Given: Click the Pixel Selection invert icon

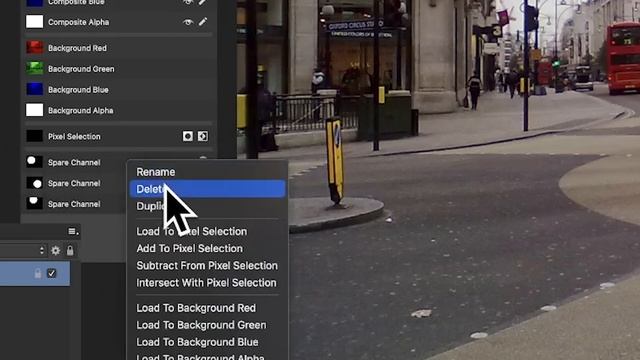Looking at the screenshot, I should [203, 136].
